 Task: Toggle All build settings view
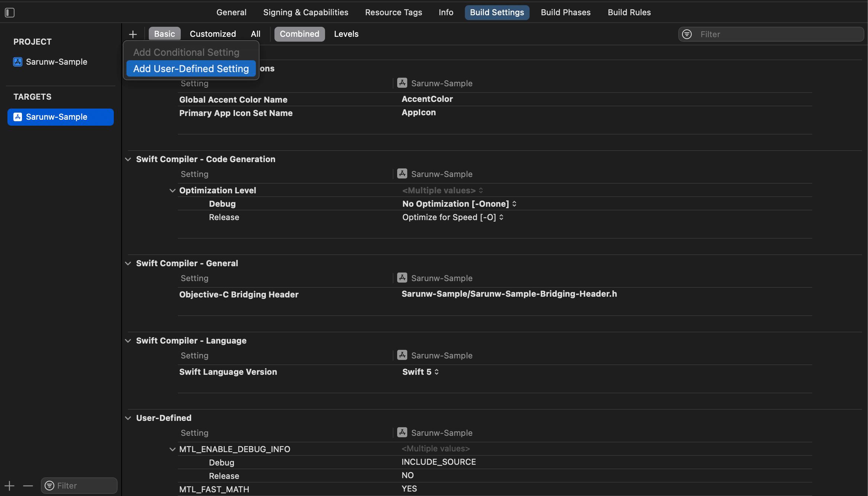pos(255,33)
